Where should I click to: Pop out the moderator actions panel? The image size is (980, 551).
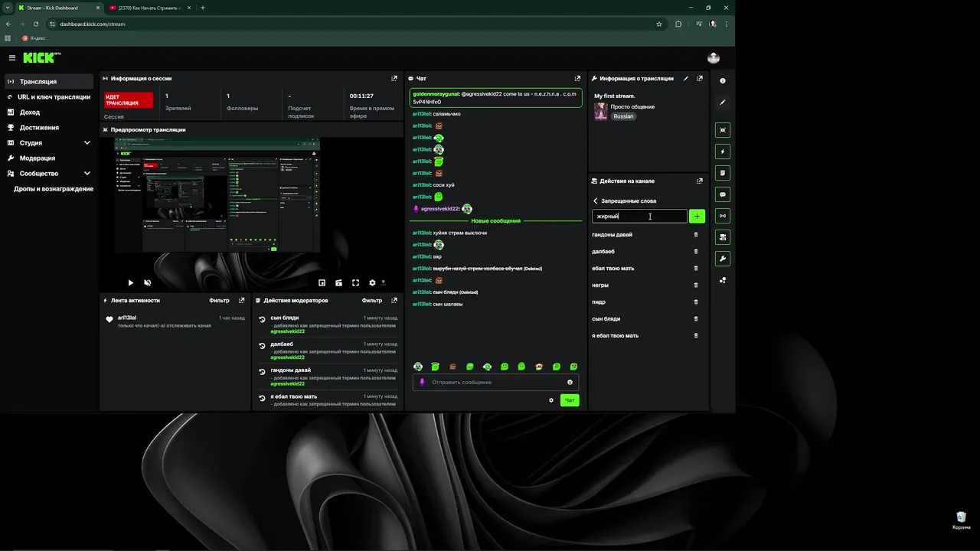[394, 301]
